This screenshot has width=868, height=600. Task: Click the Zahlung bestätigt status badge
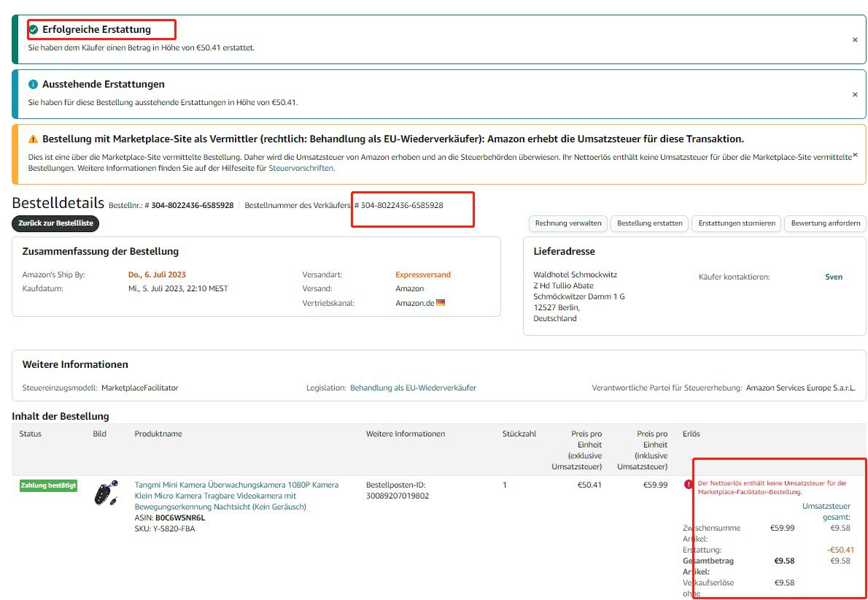(48, 485)
